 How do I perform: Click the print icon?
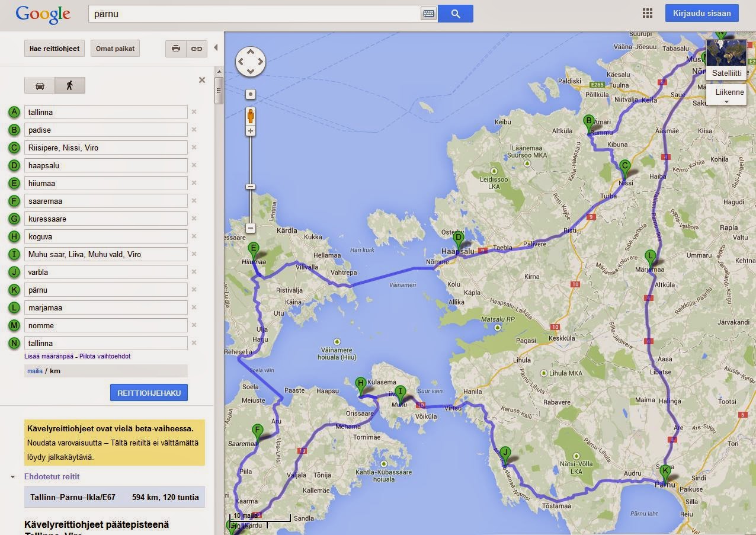176,49
